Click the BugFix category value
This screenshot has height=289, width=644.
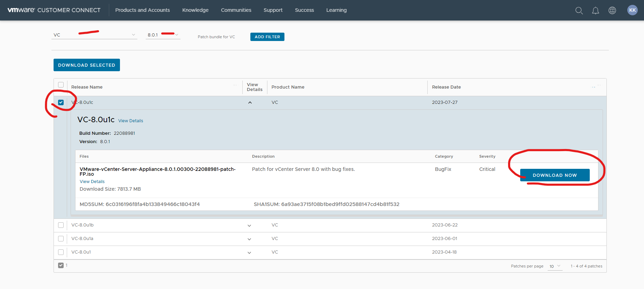coord(443,169)
